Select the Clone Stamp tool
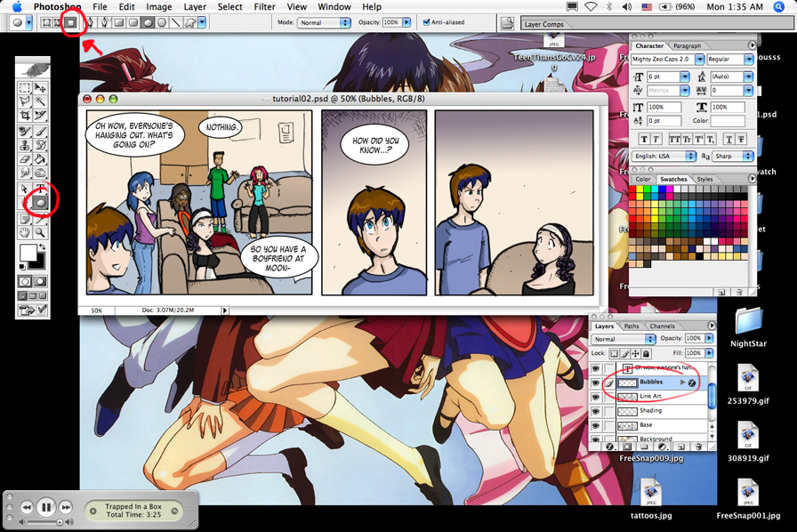Image resolution: width=797 pixels, height=532 pixels. 24,146
